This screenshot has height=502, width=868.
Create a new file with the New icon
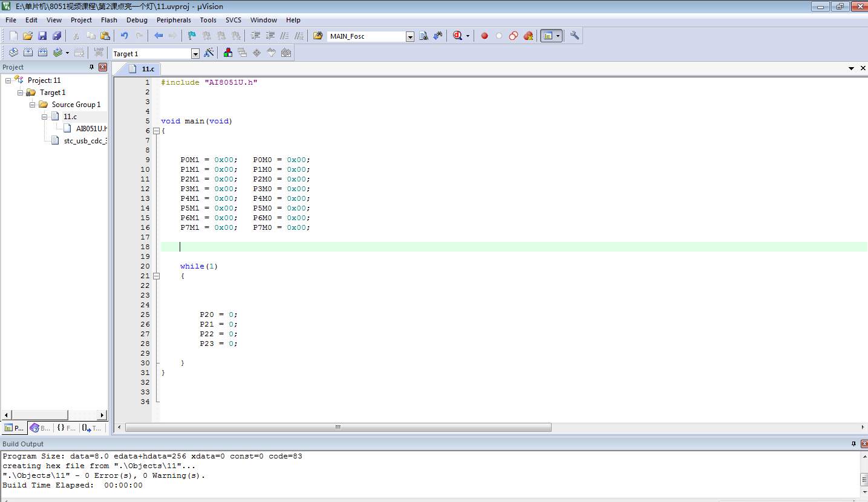pos(13,36)
